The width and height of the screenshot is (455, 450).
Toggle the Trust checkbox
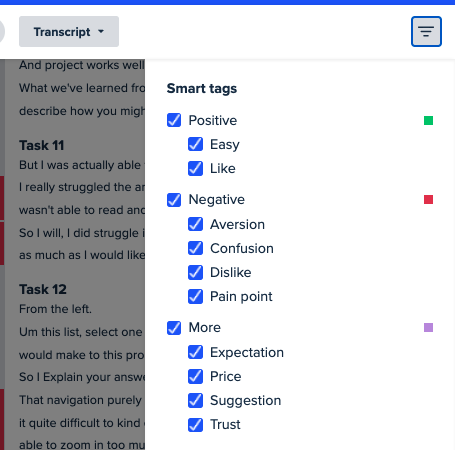click(x=195, y=424)
